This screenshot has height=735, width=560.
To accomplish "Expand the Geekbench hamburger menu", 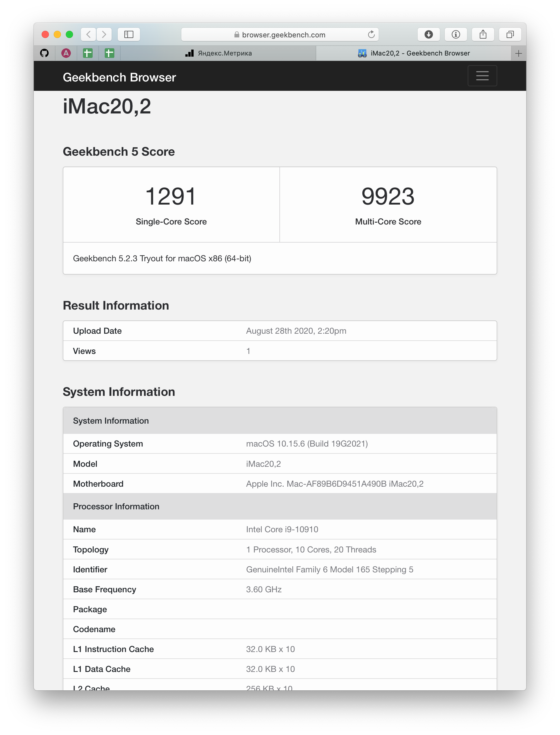I will [x=482, y=76].
